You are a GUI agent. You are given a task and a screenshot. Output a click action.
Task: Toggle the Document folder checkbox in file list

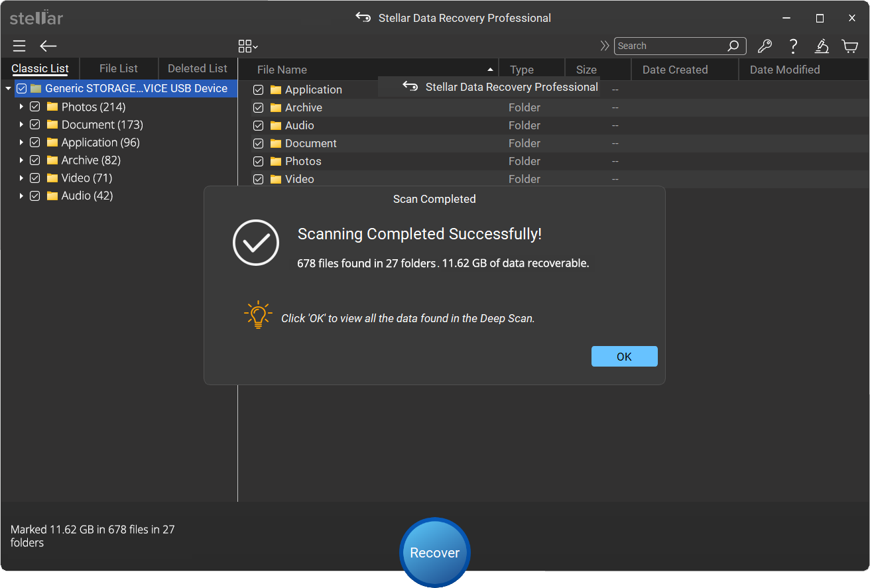(259, 144)
